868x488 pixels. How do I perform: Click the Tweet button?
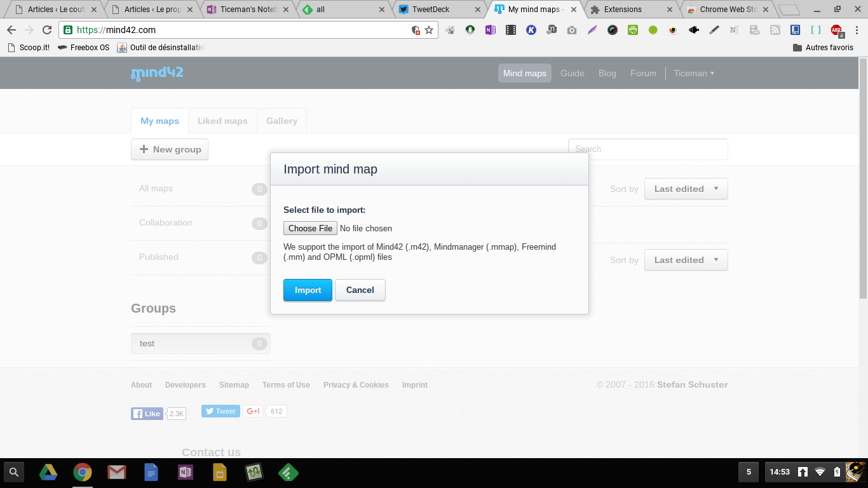point(220,411)
